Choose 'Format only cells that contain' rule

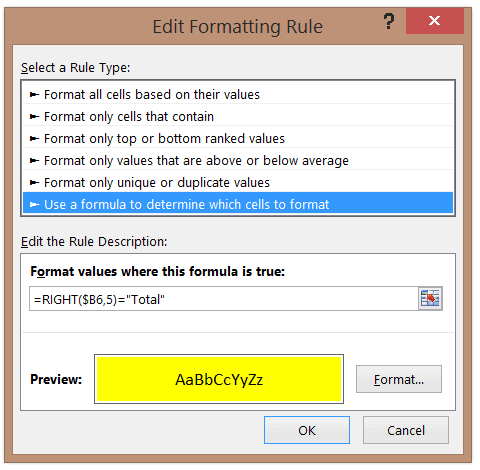(x=238, y=117)
